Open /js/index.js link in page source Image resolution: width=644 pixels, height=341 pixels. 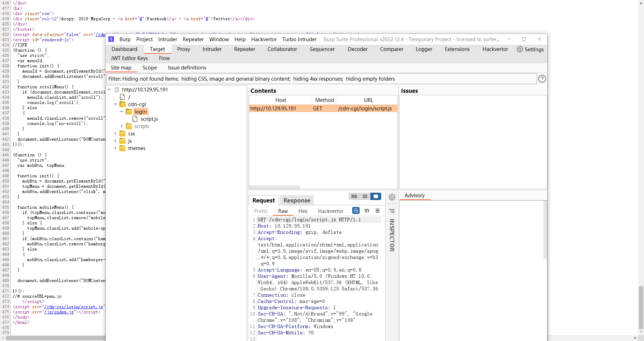click(59, 312)
